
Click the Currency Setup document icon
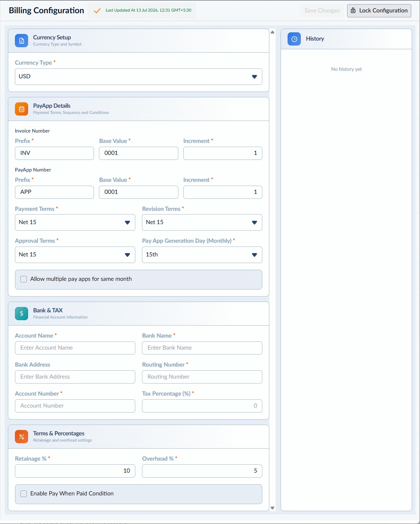coord(22,41)
